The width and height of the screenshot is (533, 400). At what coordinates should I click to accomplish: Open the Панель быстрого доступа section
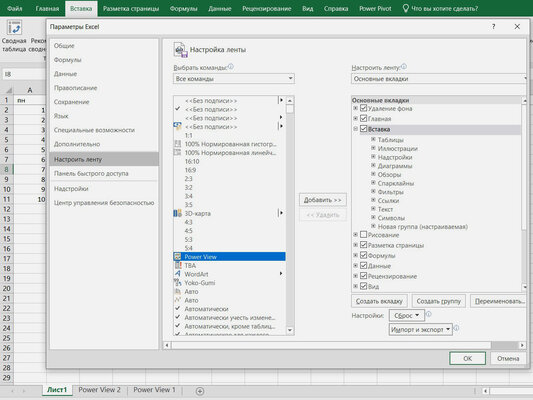[x=91, y=173]
